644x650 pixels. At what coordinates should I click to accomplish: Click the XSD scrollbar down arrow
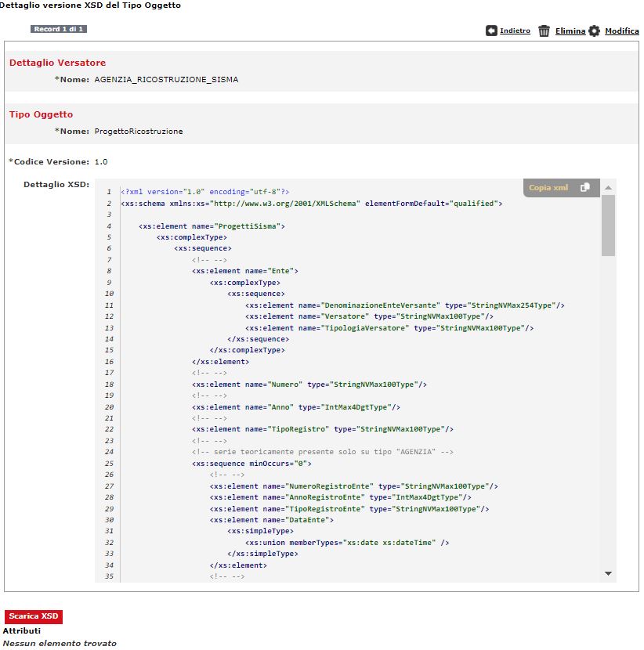608,574
